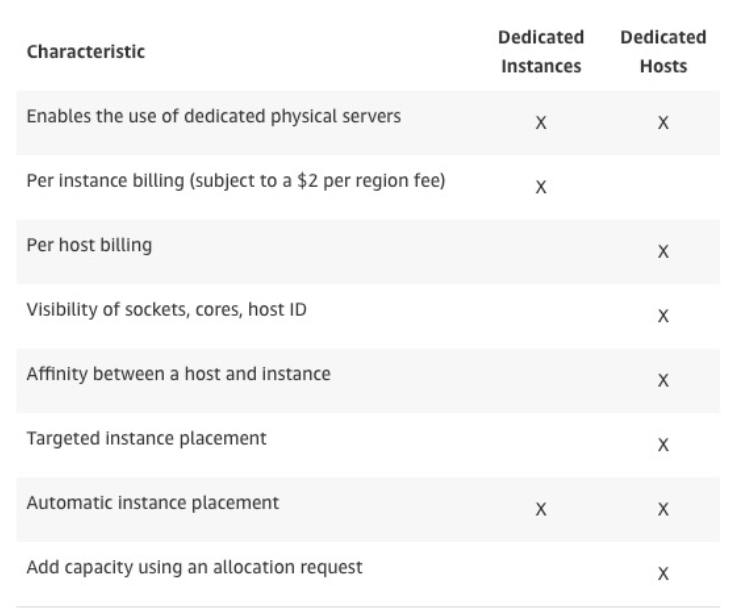Screen dimensions: 748x616
Task: Click the X mark in Add capacity row
Action: point(663,574)
